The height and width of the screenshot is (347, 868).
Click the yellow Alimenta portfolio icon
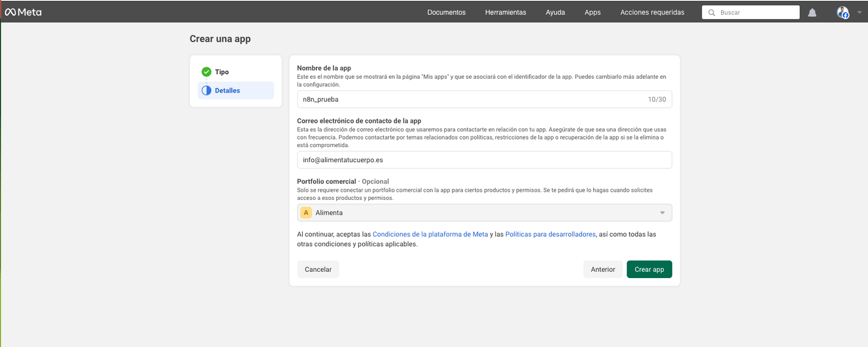307,213
